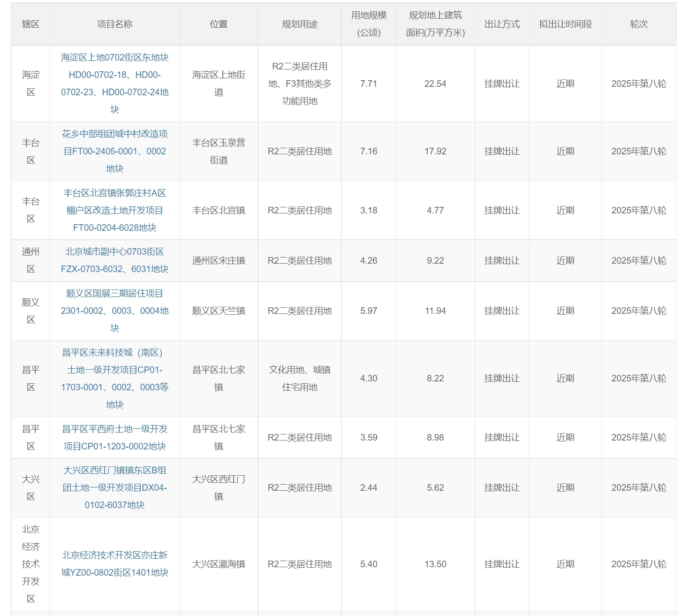Select the 项目名称 column header
Image resolution: width=688 pixels, height=616 pixels.
point(114,24)
